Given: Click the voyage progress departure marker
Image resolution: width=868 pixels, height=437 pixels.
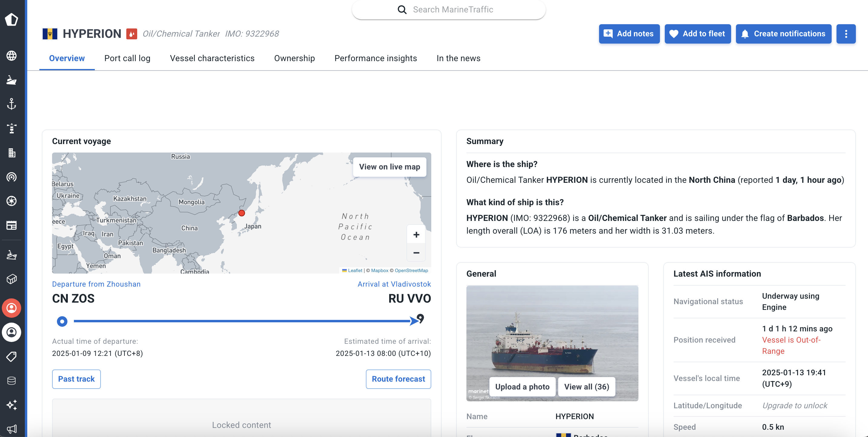Looking at the screenshot, I should pyautogui.click(x=62, y=321).
